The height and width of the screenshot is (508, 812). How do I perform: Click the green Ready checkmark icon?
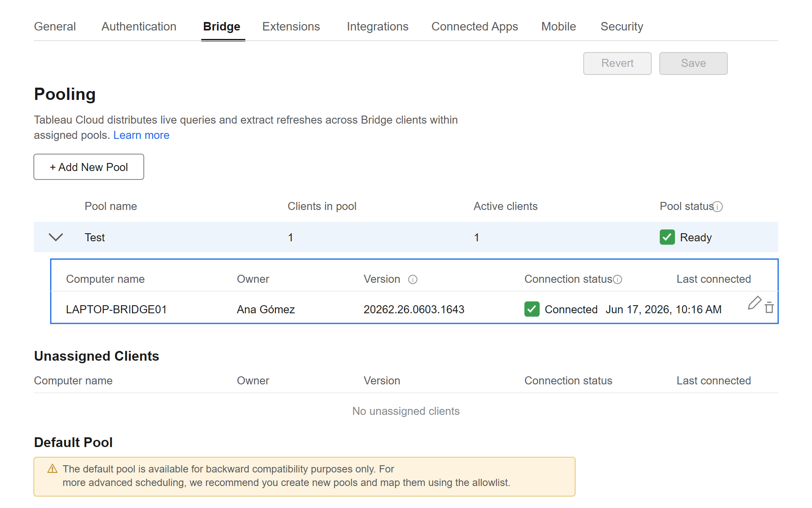pyautogui.click(x=667, y=237)
